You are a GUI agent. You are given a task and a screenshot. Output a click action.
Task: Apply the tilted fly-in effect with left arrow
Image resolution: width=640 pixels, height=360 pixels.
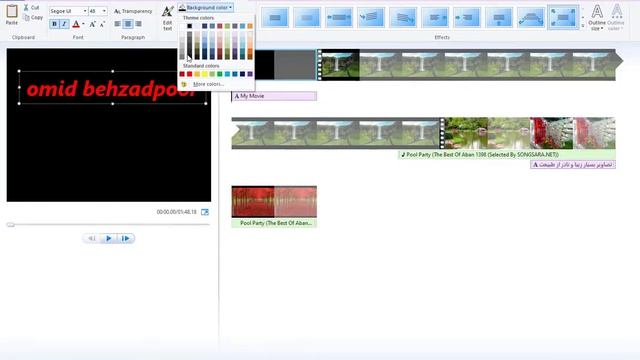click(x=371, y=18)
